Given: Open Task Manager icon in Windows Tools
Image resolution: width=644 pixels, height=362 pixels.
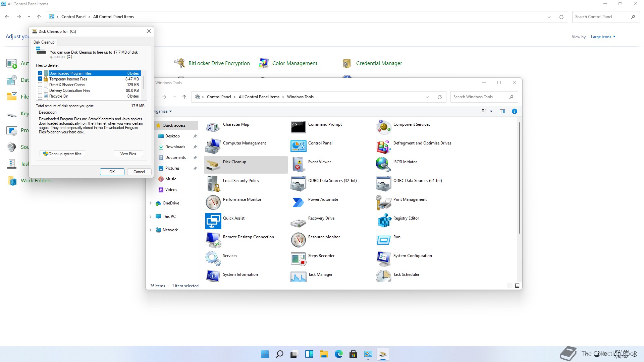Looking at the screenshot, I should pos(298,276).
